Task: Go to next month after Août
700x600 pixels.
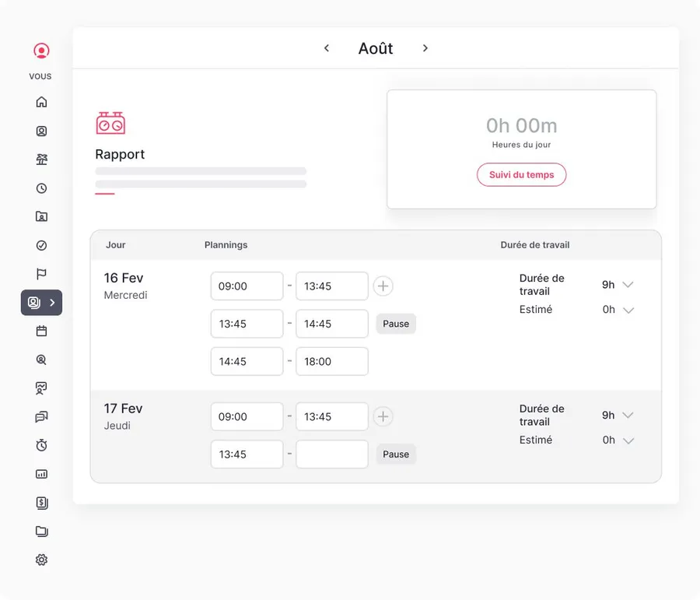Action: click(x=425, y=48)
